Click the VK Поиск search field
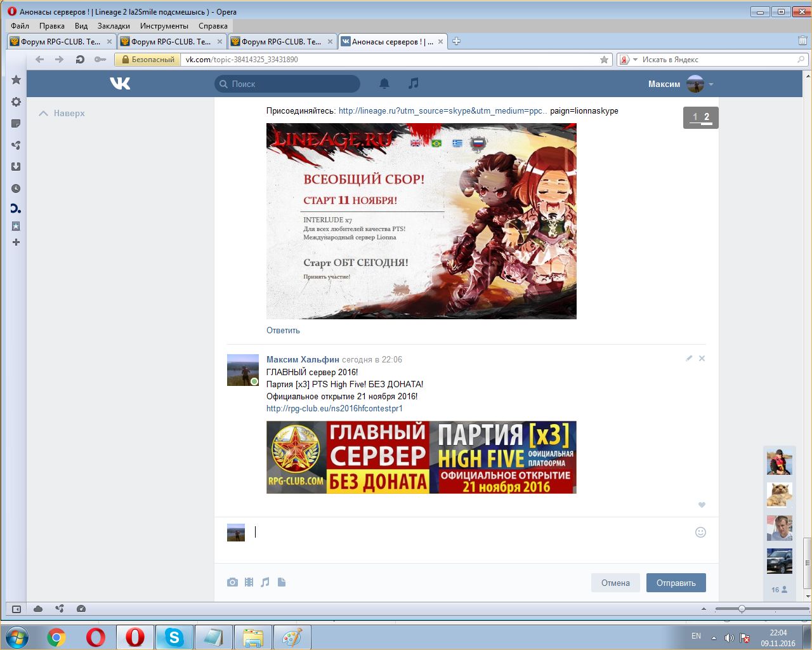Screen dimensions: 812x650 point(289,84)
